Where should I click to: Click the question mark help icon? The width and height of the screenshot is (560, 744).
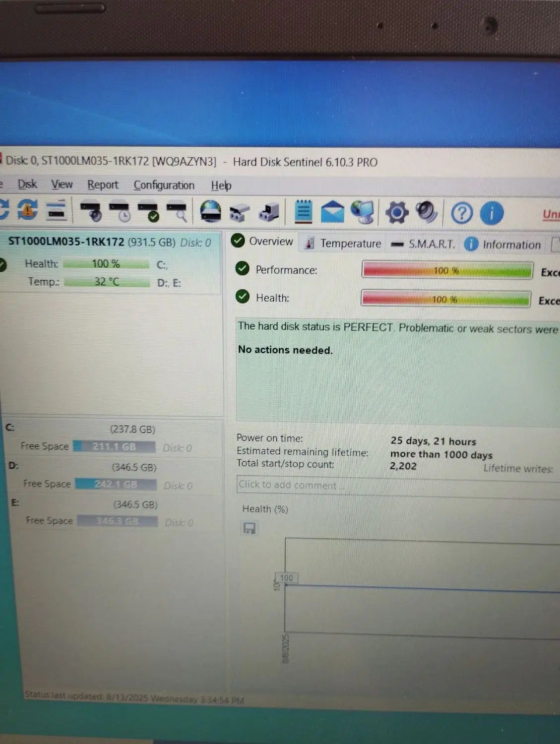tap(461, 214)
